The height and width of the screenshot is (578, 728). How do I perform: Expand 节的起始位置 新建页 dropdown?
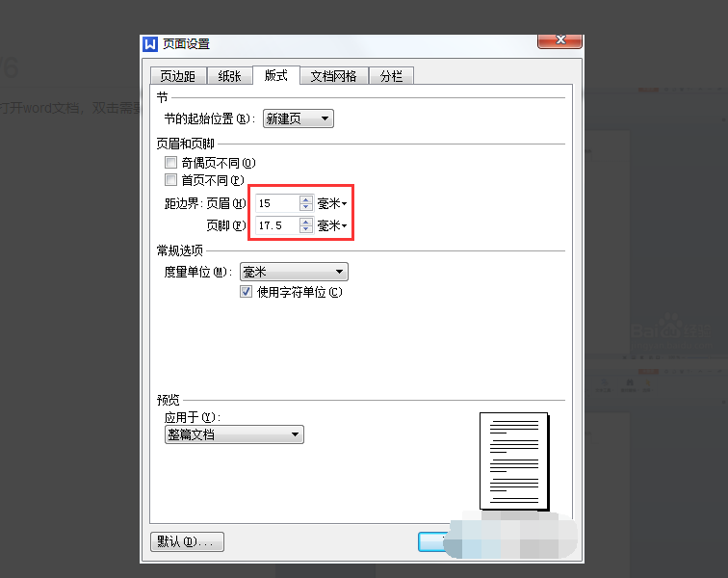click(x=299, y=118)
